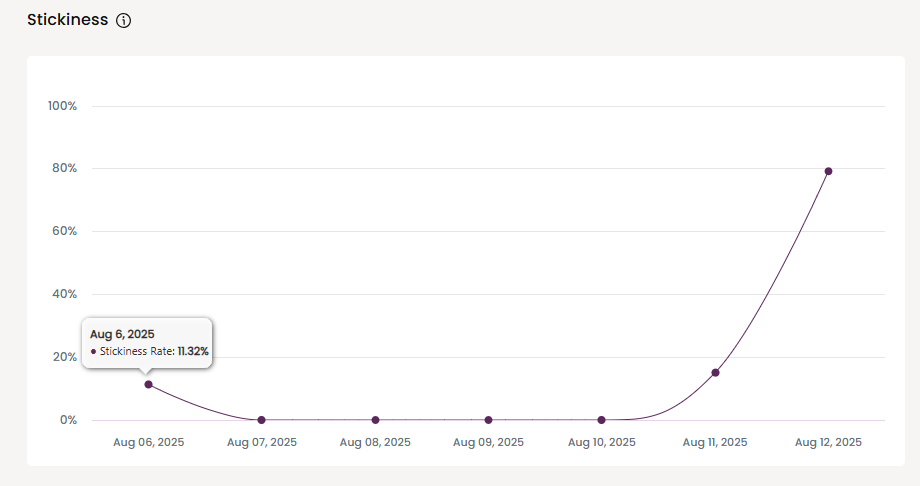
Task: Click the Aug 09 chart data point
Action: [488, 420]
